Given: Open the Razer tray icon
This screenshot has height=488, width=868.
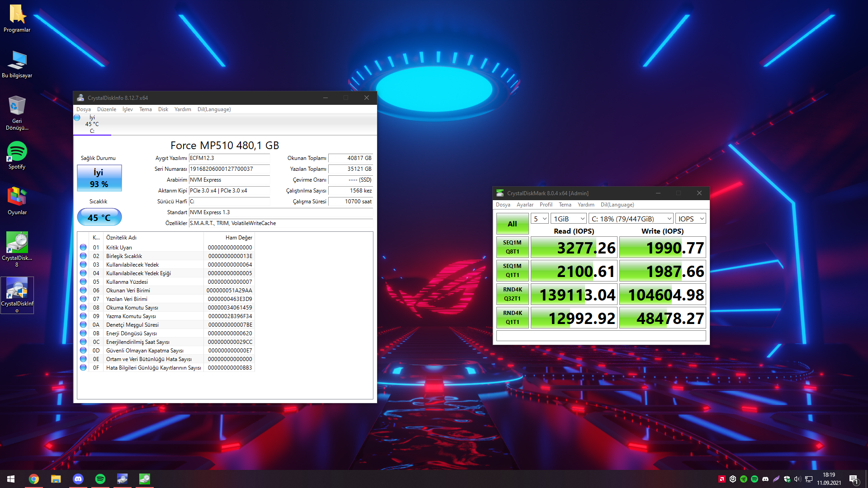Looking at the screenshot, I should click(x=744, y=479).
